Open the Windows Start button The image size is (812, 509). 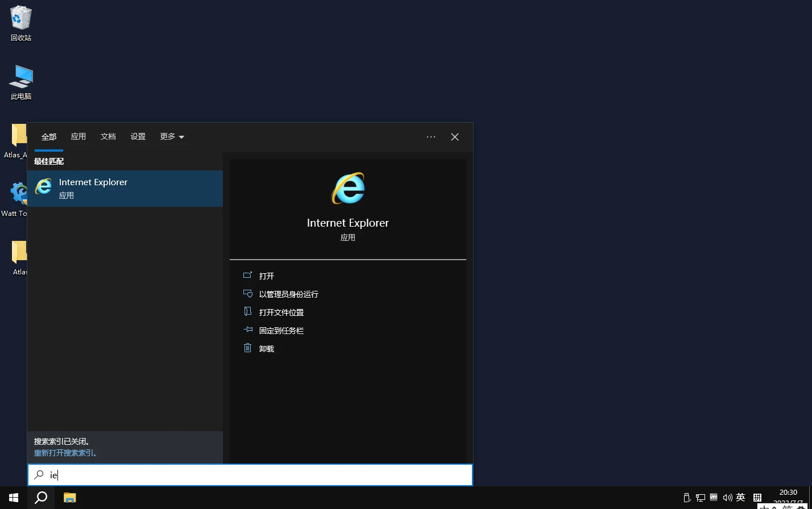(14, 498)
